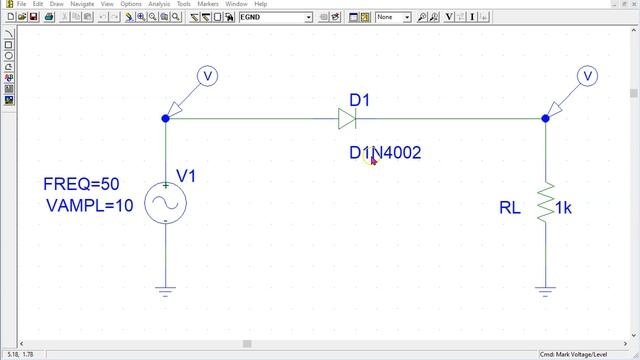Viewport: 640px width, 360px height.
Task: Click the Voltage/Level Marker magnifier icon
Action: (x=422, y=17)
